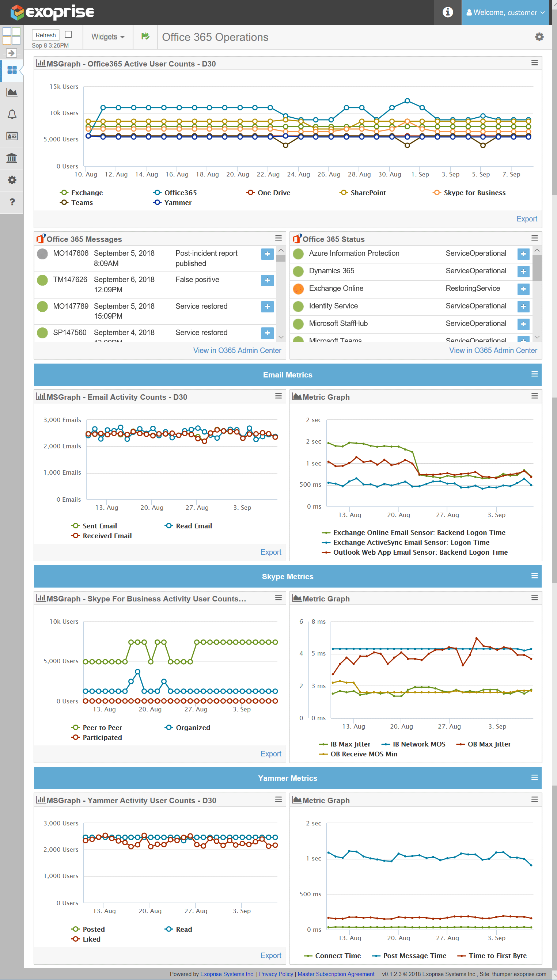Toggle Exchange ActiveSync Email Sensor legend entry
This screenshot has width=557, height=980.
pos(406,542)
